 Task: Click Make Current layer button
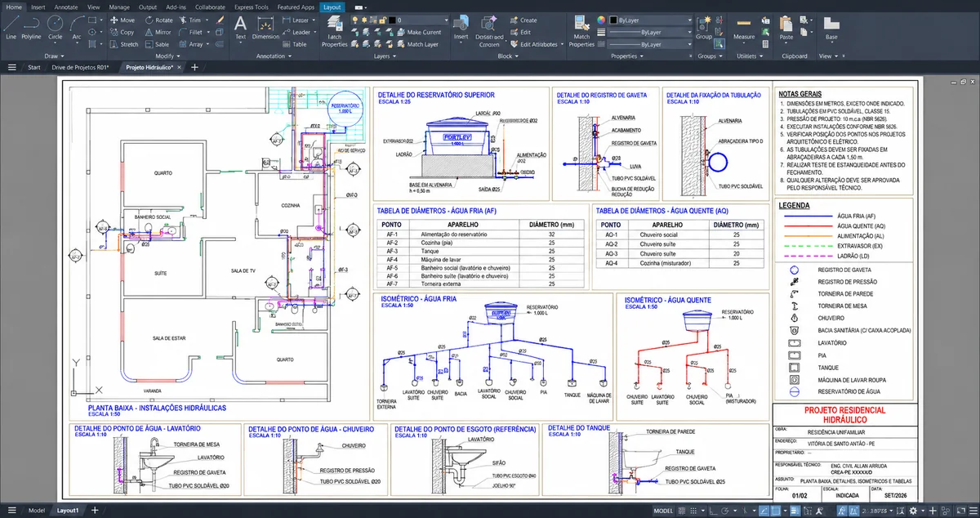click(x=418, y=32)
